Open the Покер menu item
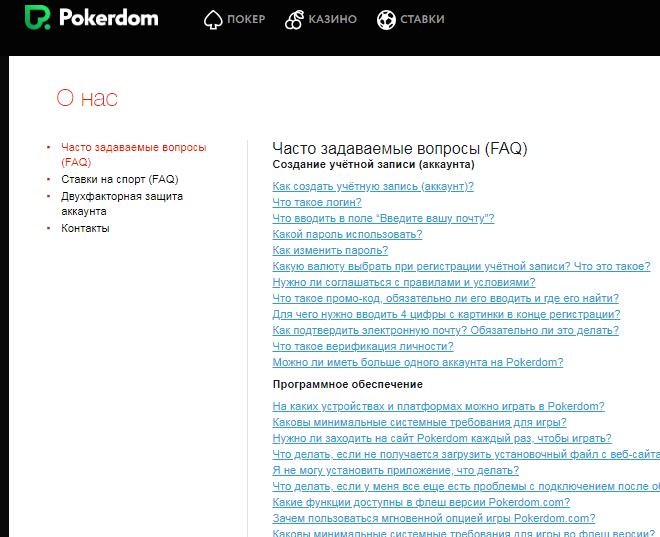The height and width of the screenshot is (537, 660). pos(246,19)
